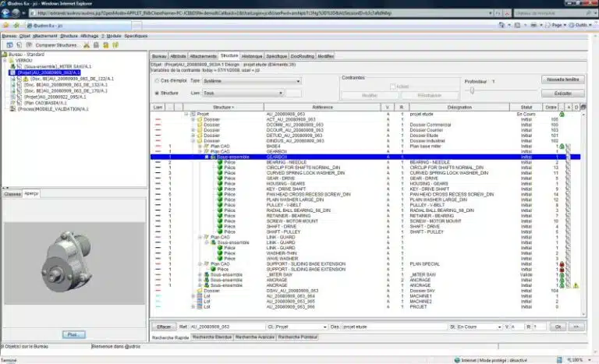Click the yellow warning icon on the ANCRAGE row
599x364 pixels.
pos(575,286)
